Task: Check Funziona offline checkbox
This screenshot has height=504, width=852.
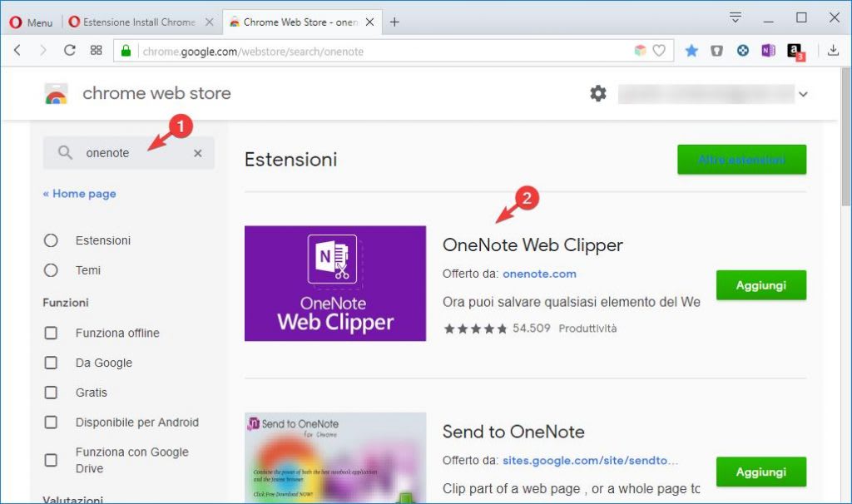Action: click(x=51, y=333)
